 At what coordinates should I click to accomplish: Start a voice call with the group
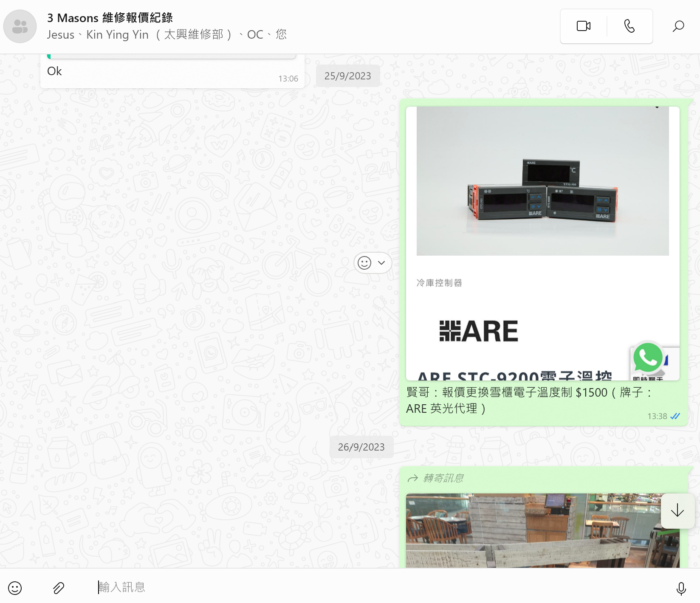(629, 26)
